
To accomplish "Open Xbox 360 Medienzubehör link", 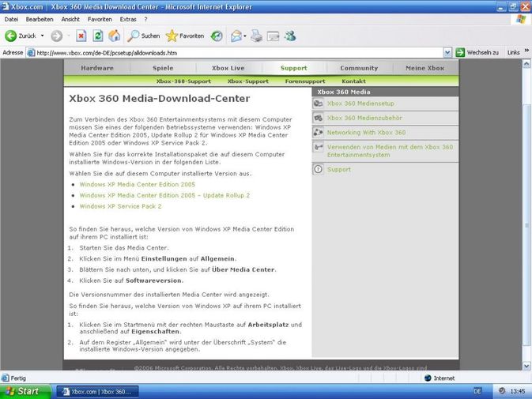I will point(364,118).
